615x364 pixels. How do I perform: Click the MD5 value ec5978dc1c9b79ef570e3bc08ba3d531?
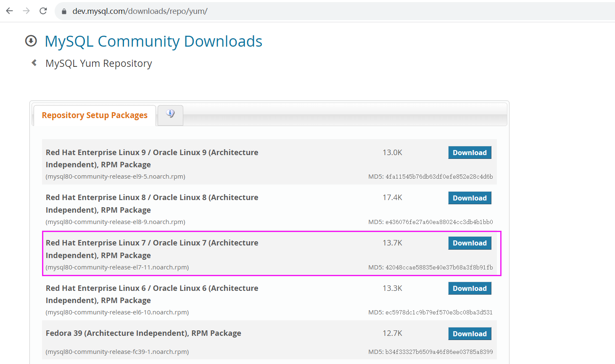439,312
